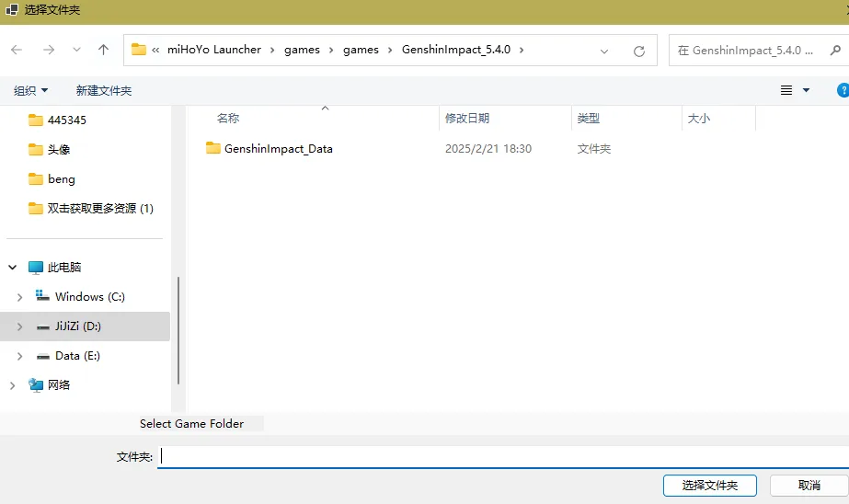This screenshot has height=504, width=849.
Task: Expand the 网络 node
Action: tap(13, 385)
